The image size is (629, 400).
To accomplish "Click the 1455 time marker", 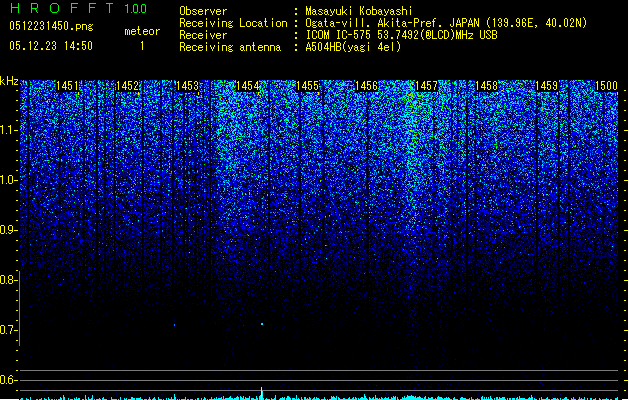I will click(307, 86).
